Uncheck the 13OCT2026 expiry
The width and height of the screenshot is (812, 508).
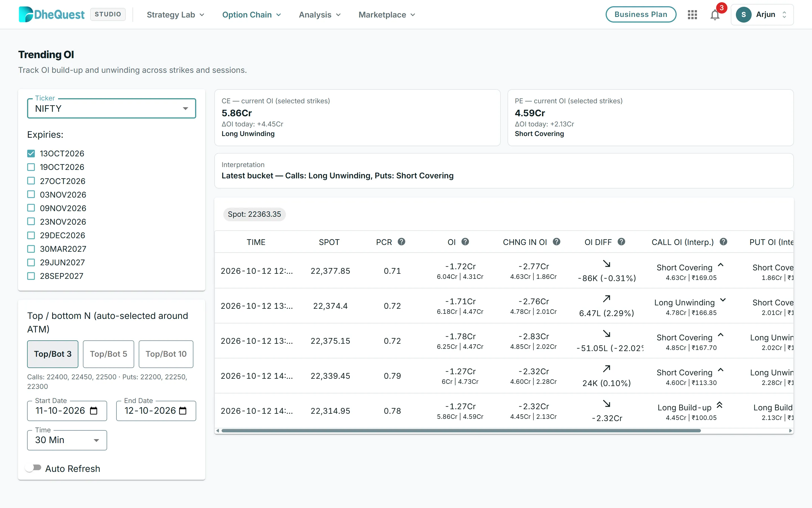31,154
